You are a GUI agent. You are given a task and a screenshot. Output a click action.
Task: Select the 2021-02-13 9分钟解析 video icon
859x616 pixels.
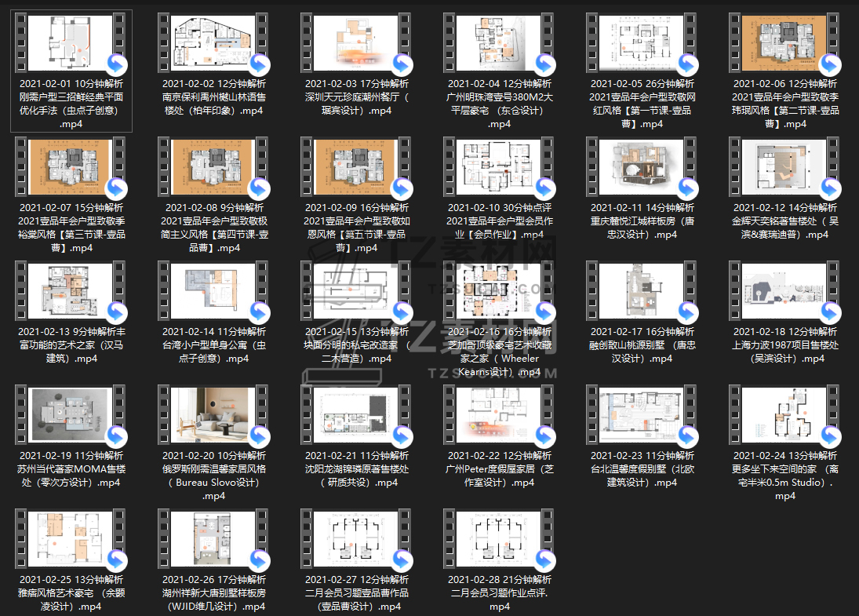click(x=71, y=290)
